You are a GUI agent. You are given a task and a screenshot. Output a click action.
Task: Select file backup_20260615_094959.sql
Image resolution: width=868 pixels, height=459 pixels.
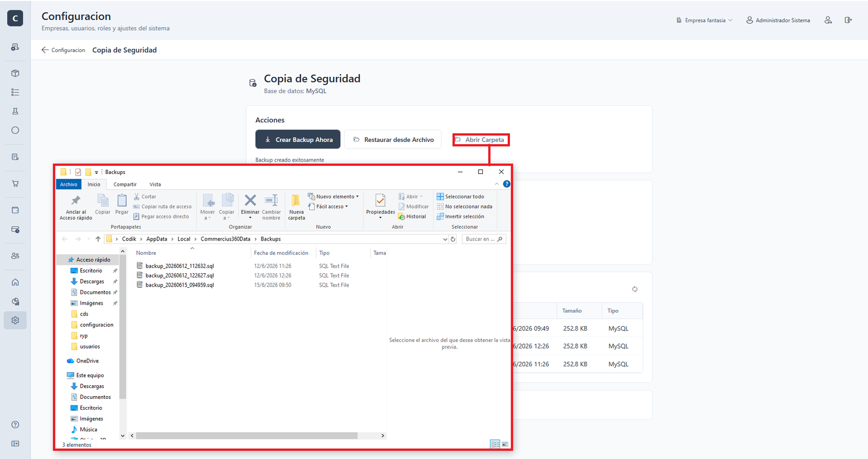(x=180, y=285)
